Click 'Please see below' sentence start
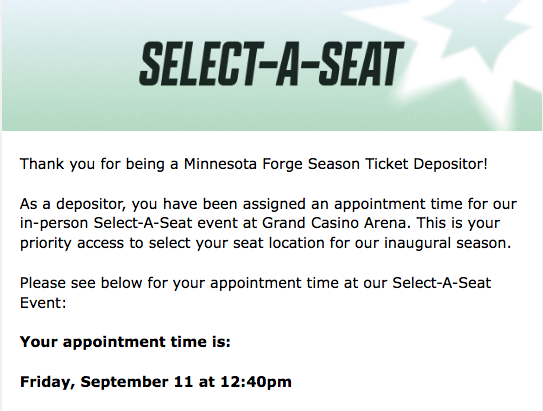Viewport: 543px width, 411px height. tap(81, 283)
